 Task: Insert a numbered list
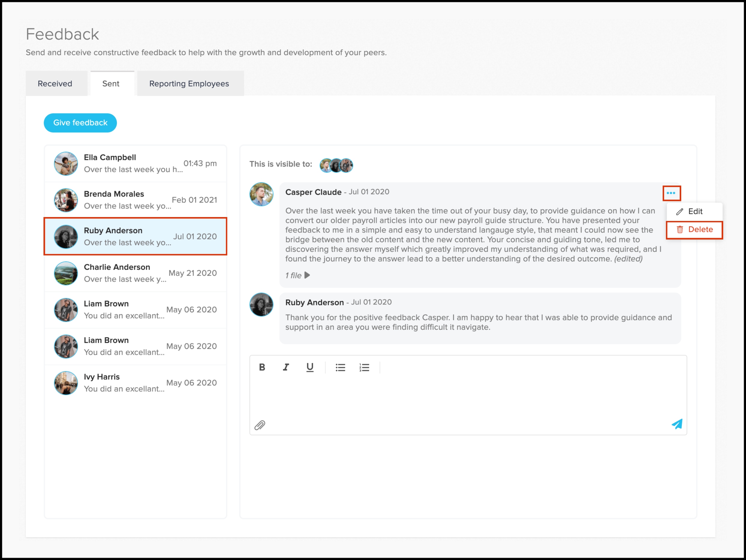coord(364,367)
